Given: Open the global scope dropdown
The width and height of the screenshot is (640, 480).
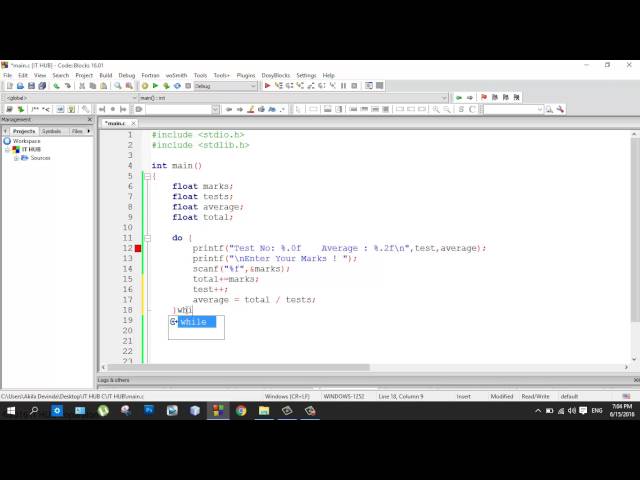Looking at the screenshot, I should [x=70, y=98].
